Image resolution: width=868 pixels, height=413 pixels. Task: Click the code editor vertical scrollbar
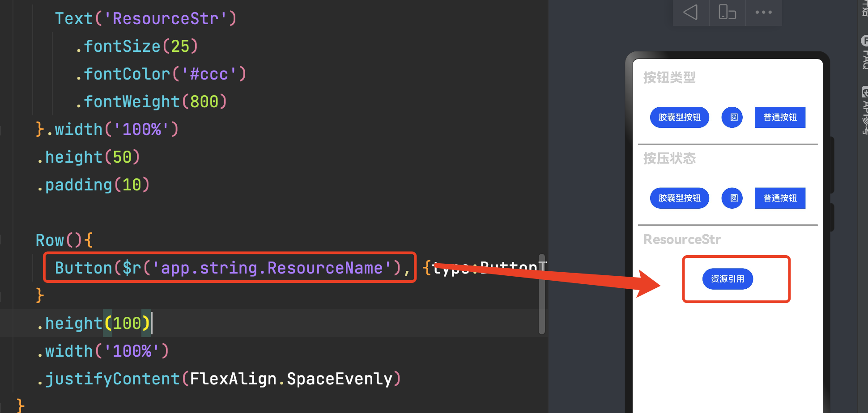point(541,295)
